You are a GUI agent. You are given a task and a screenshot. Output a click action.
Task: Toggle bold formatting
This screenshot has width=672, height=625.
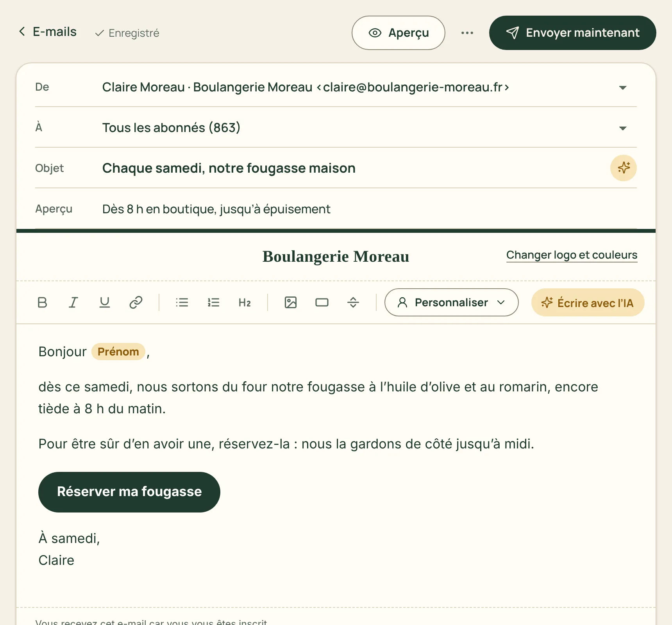tap(42, 302)
